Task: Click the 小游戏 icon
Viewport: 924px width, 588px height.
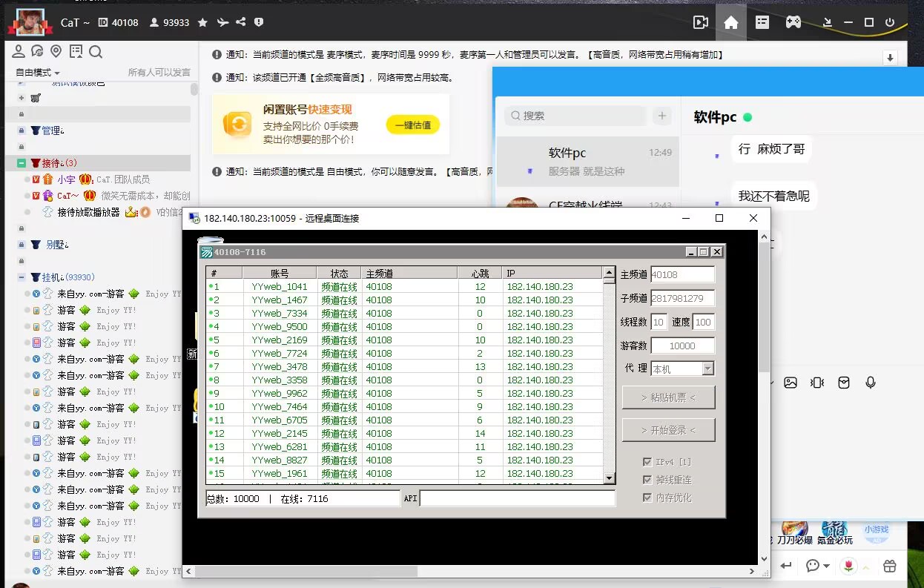Action: (877, 531)
